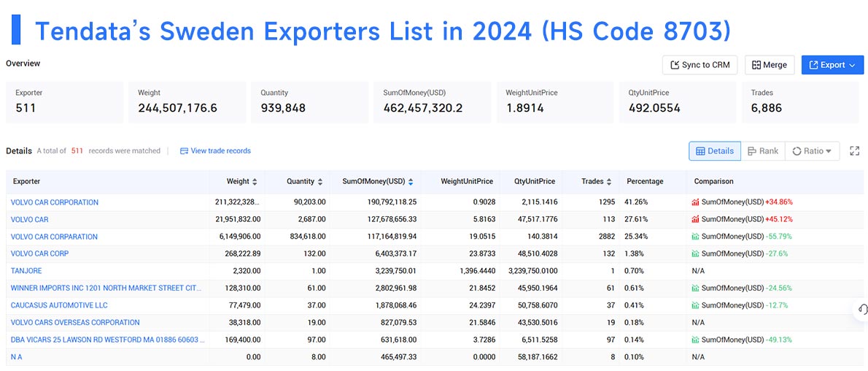Click the comparison chart icon for -49.13%
The height and width of the screenshot is (371, 868).
tap(695, 340)
